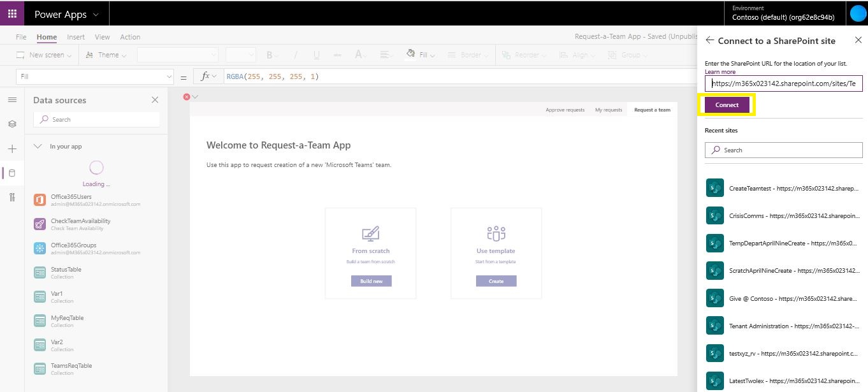Click the Build new button
This screenshot has width=868, height=392.
(x=371, y=281)
